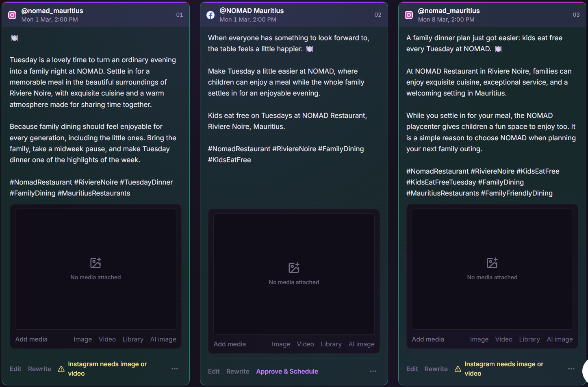Click the empty media placeholder in post 01
Image resolution: width=588 pixels, height=387 pixels.
click(95, 269)
